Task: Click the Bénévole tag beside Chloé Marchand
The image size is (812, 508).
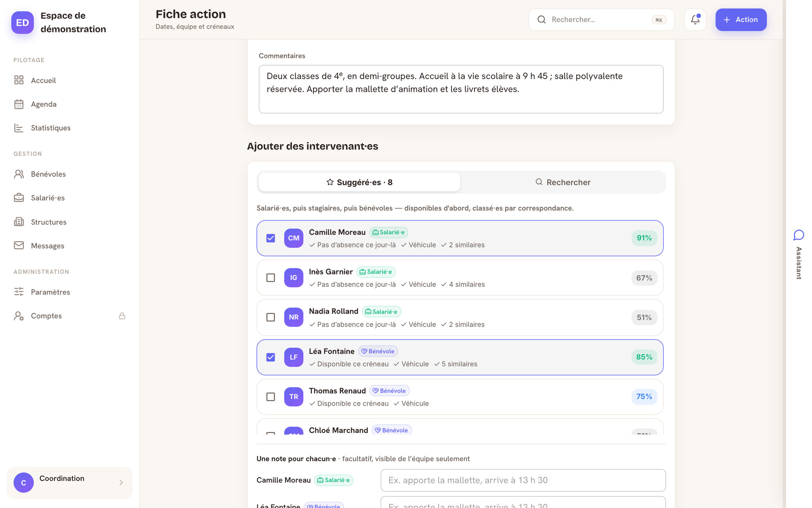Action: point(392,430)
